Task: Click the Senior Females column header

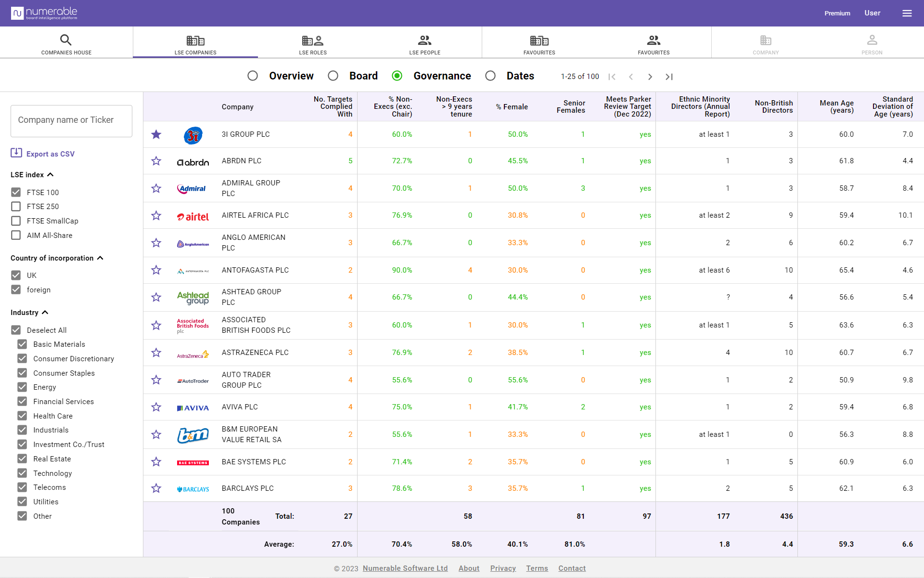Action: [x=571, y=106]
